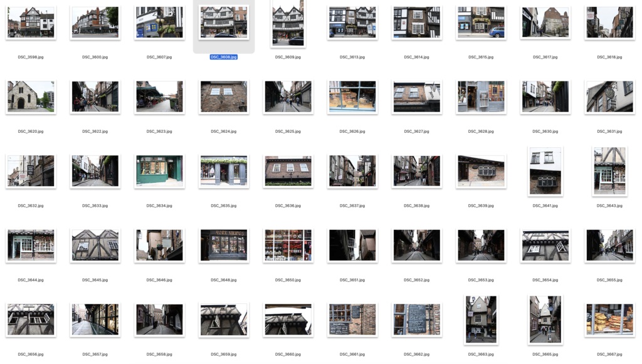Click the filename label DSC_3598.jpg
This screenshot has height=364, width=642.
tap(31, 57)
